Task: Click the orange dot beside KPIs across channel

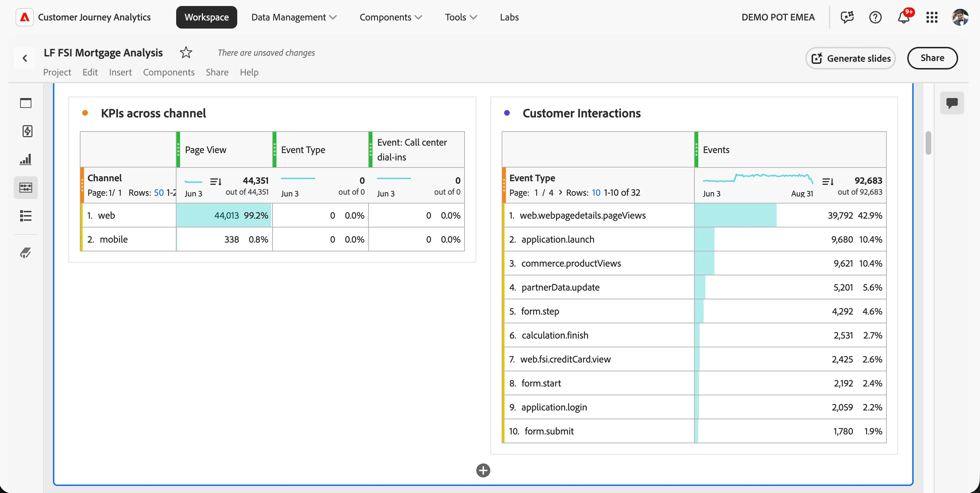Action: pyautogui.click(x=85, y=113)
